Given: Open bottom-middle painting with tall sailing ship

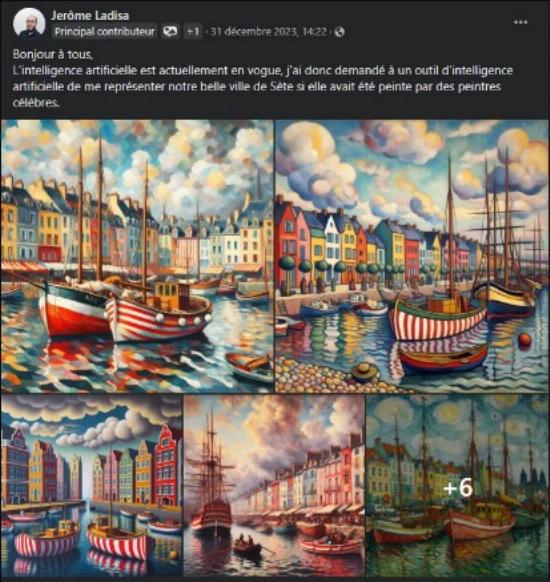Looking at the screenshot, I should tap(275, 485).
